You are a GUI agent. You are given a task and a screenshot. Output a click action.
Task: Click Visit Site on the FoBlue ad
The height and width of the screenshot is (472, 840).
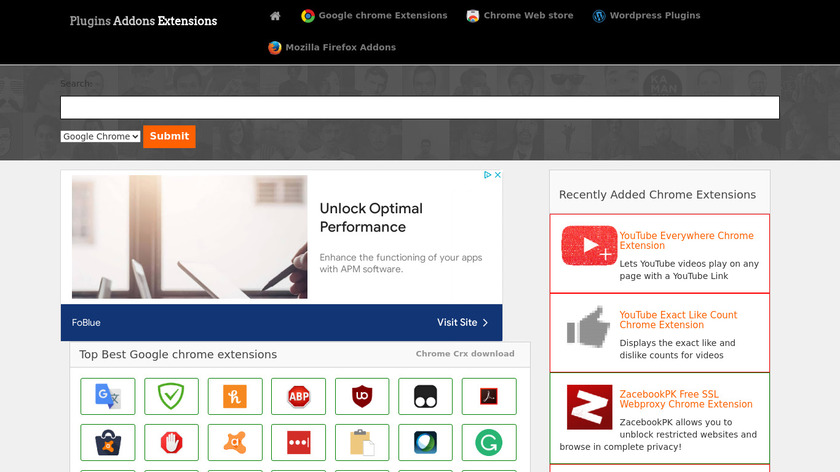pos(462,323)
